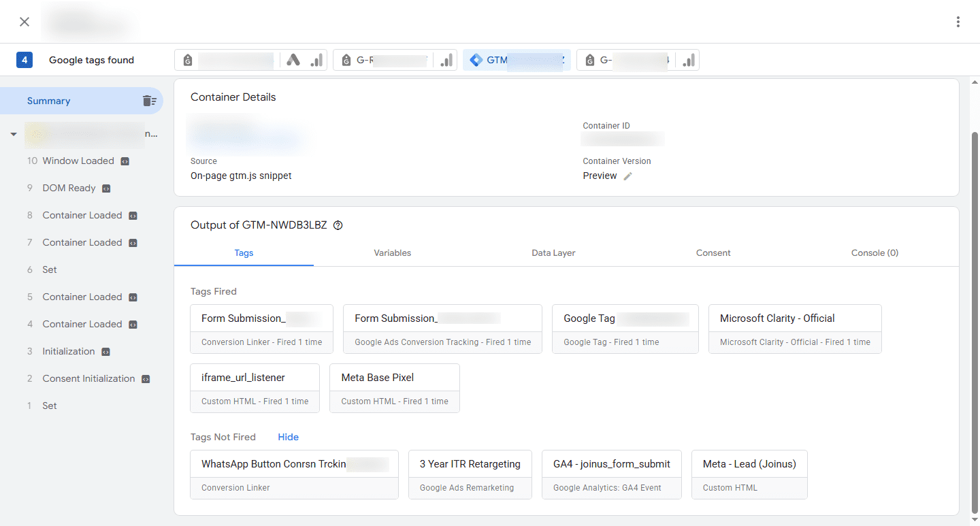Open the GA4 - joinus_form_submit tag card
This screenshot has height=526, width=980.
[611, 474]
